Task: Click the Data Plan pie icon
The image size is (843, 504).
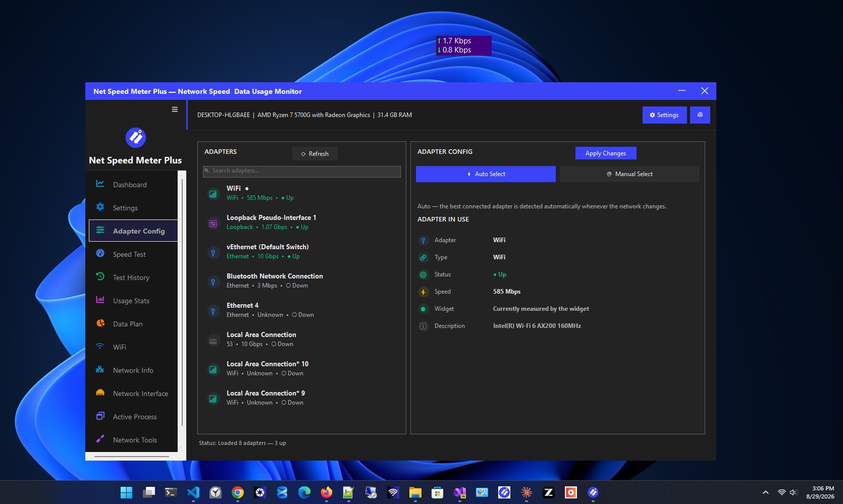Action: click(100, 323)
